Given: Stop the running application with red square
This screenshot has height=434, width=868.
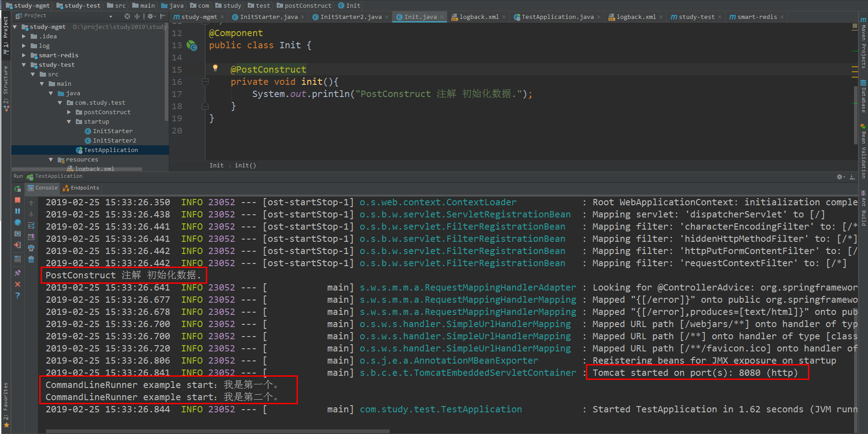Looking at the screenshot, I should 18,200.
